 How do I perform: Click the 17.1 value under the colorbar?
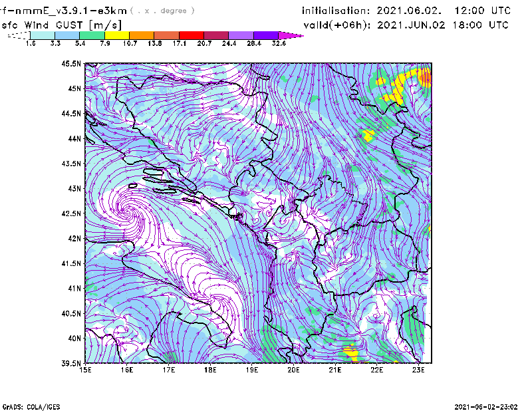tap(180, 43)
